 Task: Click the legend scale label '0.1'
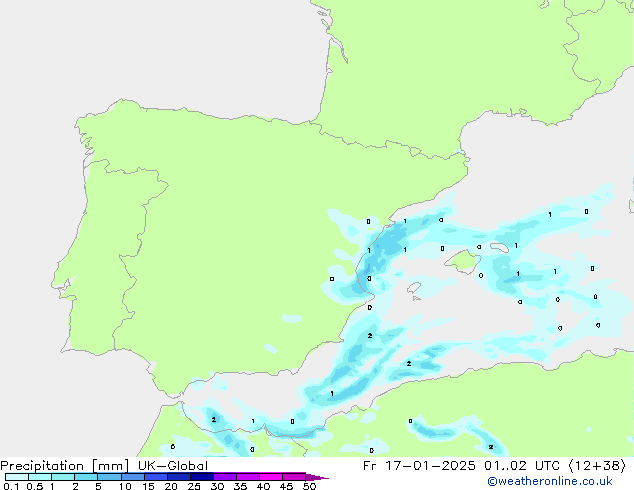tap(10, 486)
